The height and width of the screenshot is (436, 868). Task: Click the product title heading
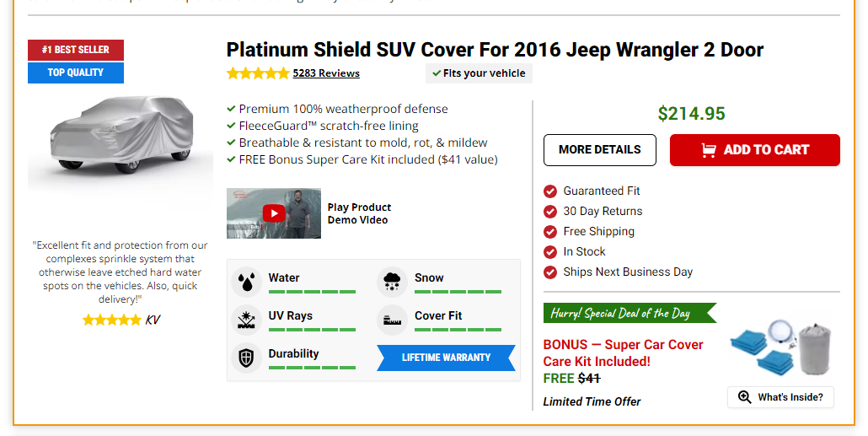pos(495,50)
